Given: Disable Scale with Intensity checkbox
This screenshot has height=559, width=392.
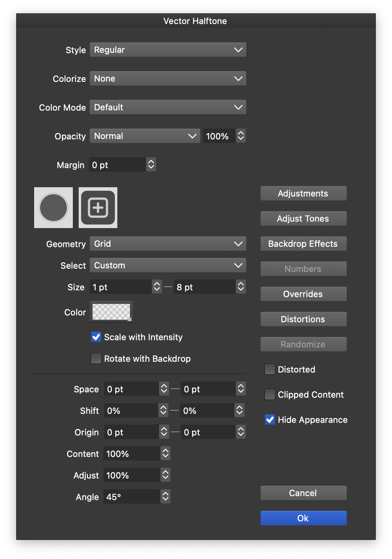Looking at the screenshot, I should coord(96,337).
